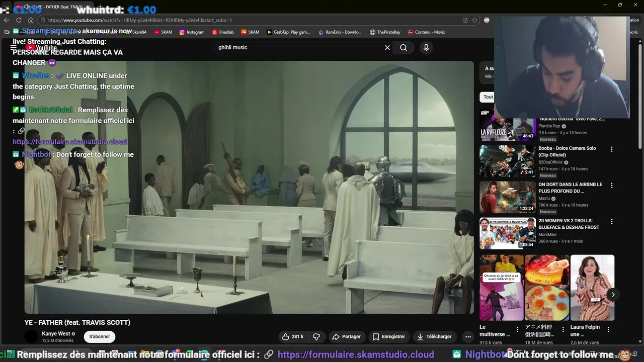The width and height of the screenshot is (644, 362).
Task: Reload the page with the refresh icon
Action: click(19, 20)
